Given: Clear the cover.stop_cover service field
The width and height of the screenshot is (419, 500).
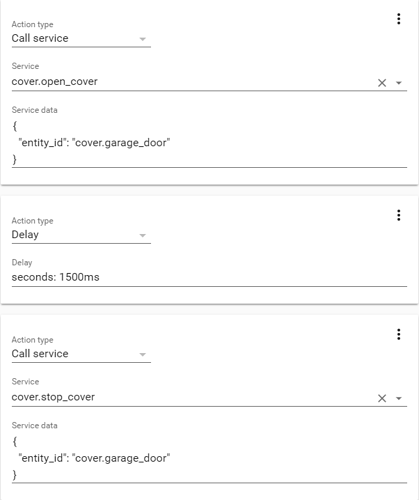Looking at the screenshot, I should coord(382,398).
